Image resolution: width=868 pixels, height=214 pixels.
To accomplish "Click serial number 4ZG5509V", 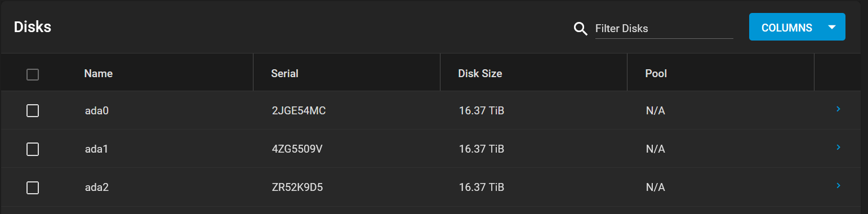I will [x=297, y=149].
